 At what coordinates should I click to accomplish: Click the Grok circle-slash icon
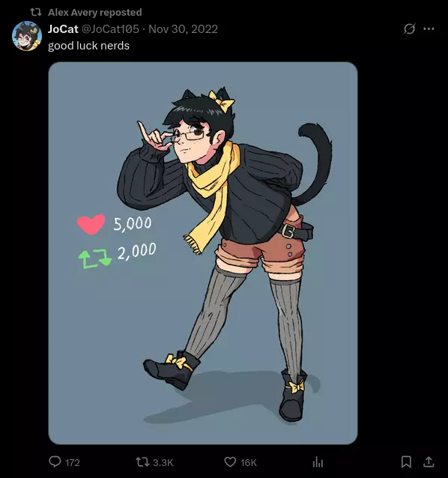point(409,29)
